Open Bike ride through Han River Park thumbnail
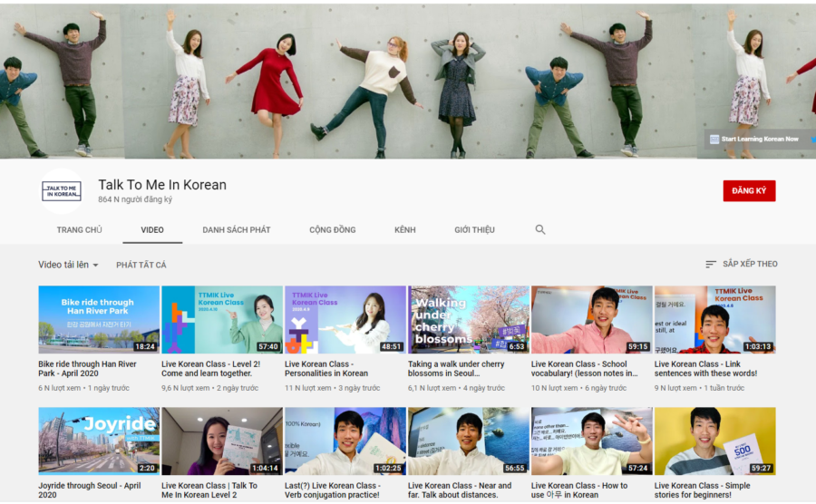The image size is (816, 504). coord(99,319)
